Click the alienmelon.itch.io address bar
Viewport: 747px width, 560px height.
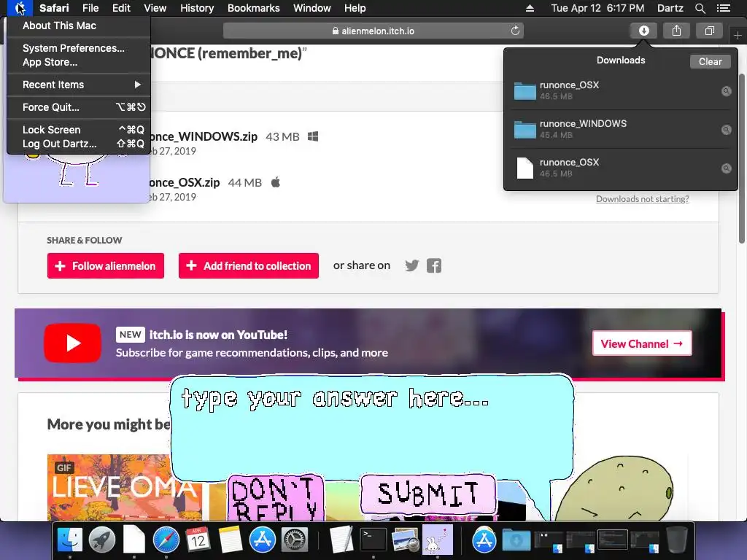pos(373,31)
